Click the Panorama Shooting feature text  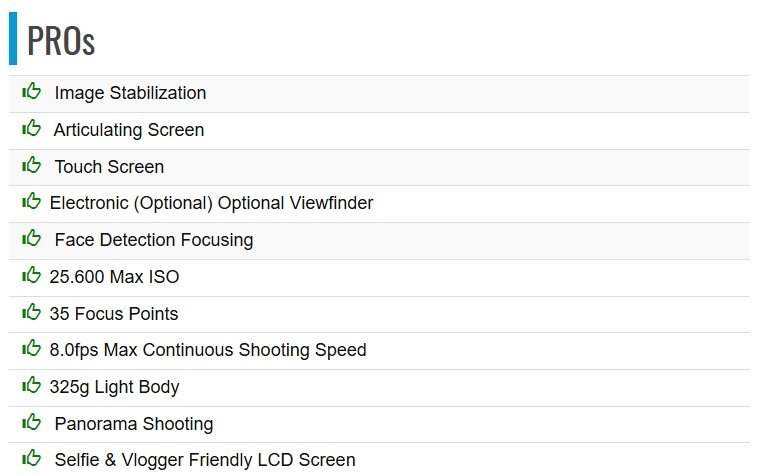(x=133, y=424)
